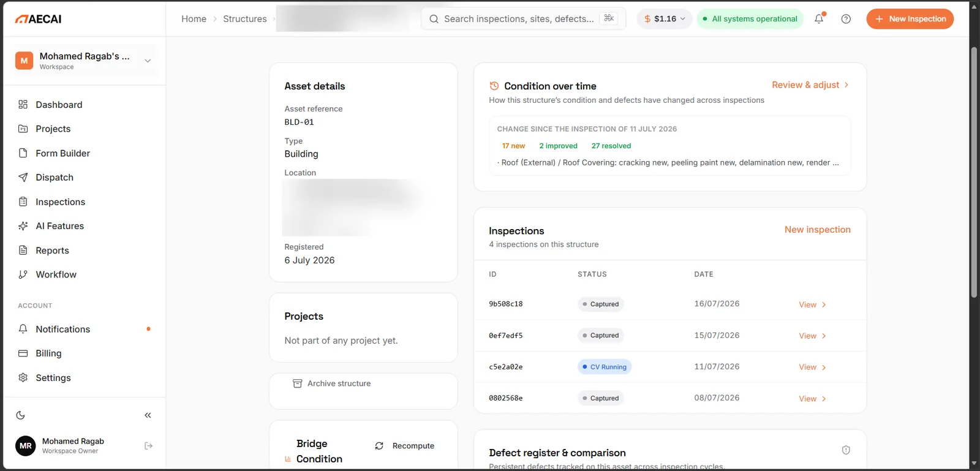Viewport: 980px width, 471px height.
Task: Click the 27 resolved count
Action: click(611, 146)
